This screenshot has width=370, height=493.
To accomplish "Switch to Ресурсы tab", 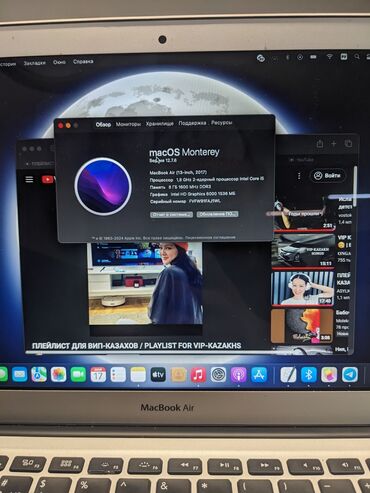I will [221, 122].
